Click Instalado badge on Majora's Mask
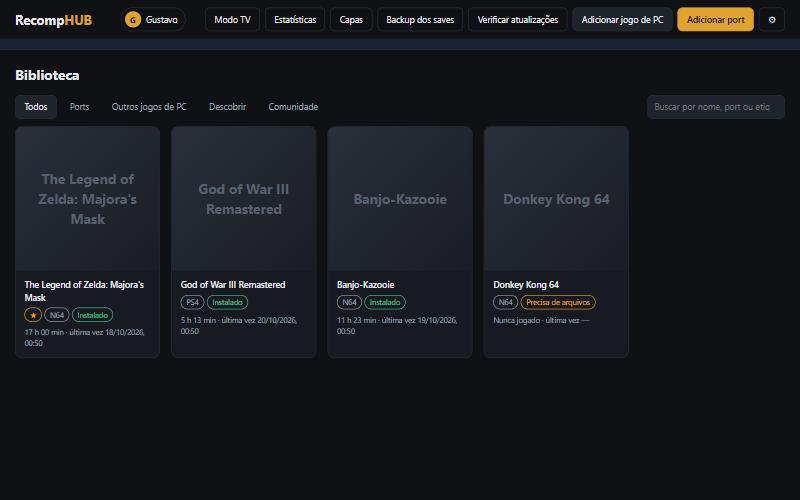 point(92,315)
